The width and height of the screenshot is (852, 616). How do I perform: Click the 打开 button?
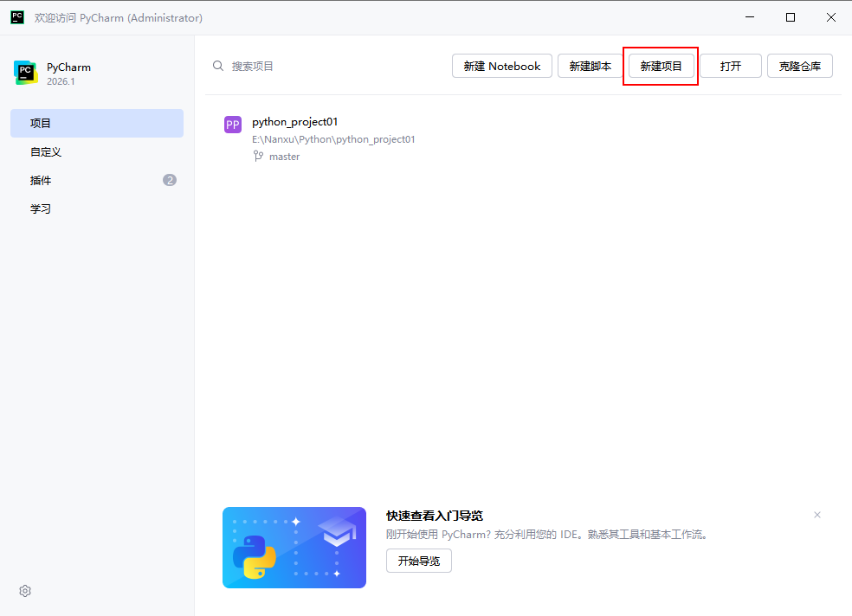coord(730,66)
